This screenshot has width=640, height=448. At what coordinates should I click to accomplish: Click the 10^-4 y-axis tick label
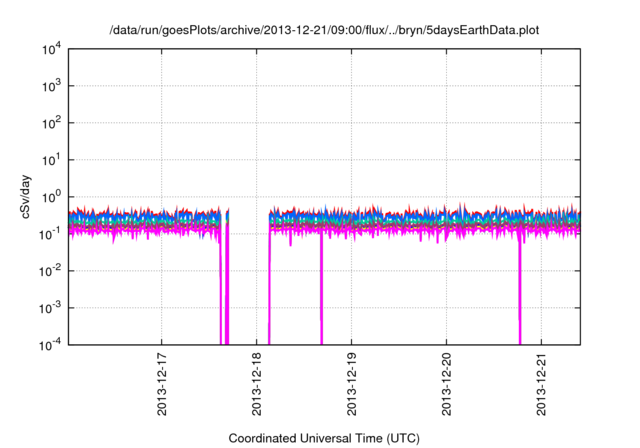point(50,346)
